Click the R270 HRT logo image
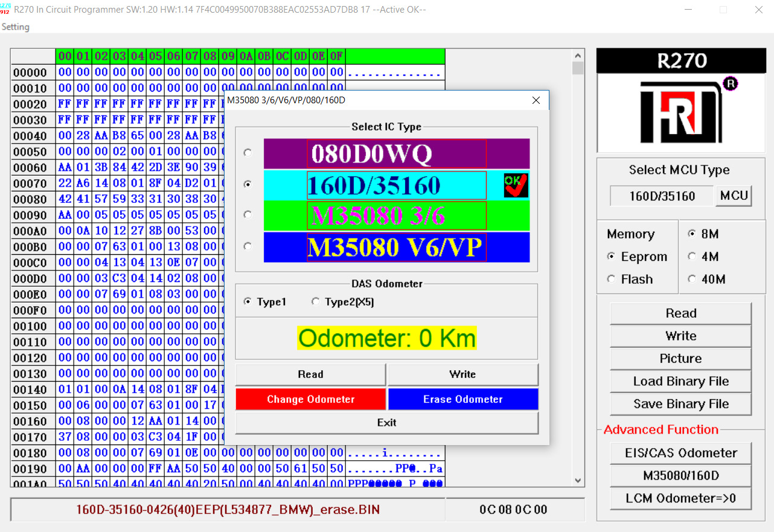This screenshot has width=774, height=532. click(x=682, y=101)
